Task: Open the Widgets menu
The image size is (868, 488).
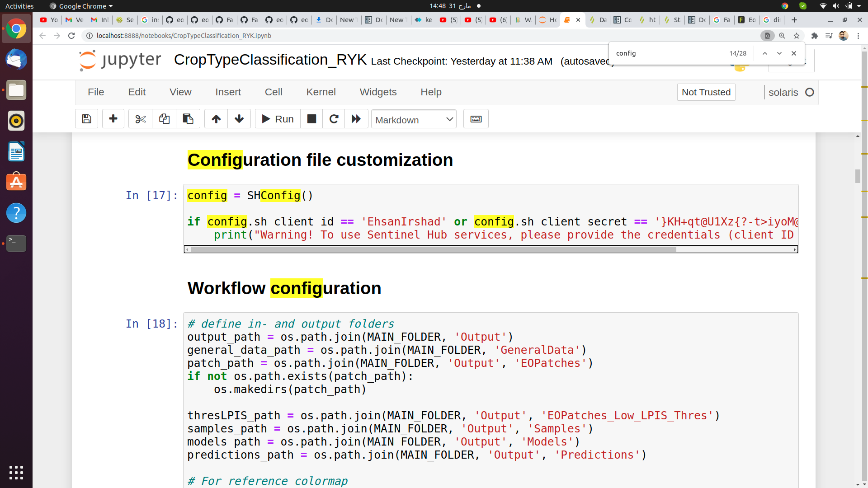Action: coord(378,92)
